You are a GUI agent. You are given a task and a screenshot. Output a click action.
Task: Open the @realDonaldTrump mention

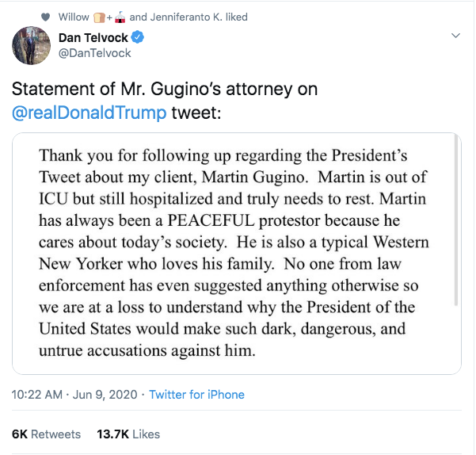tap(89, 112)
